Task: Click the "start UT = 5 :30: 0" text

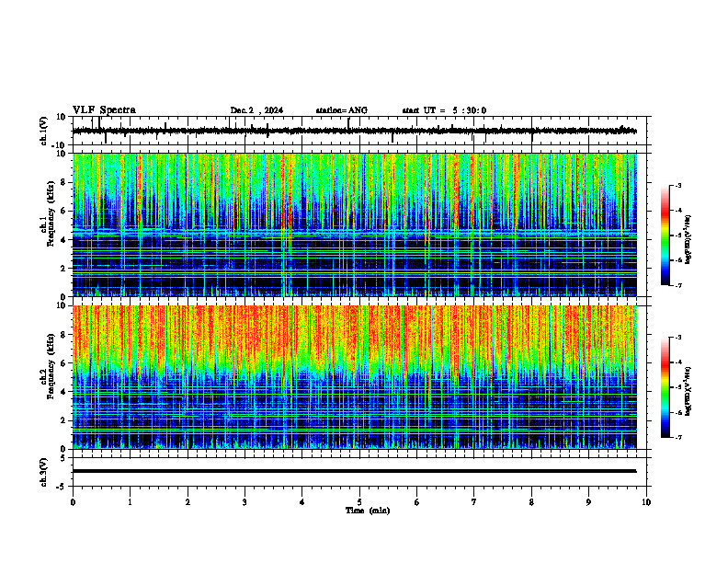Action: [x=444, y=110]
